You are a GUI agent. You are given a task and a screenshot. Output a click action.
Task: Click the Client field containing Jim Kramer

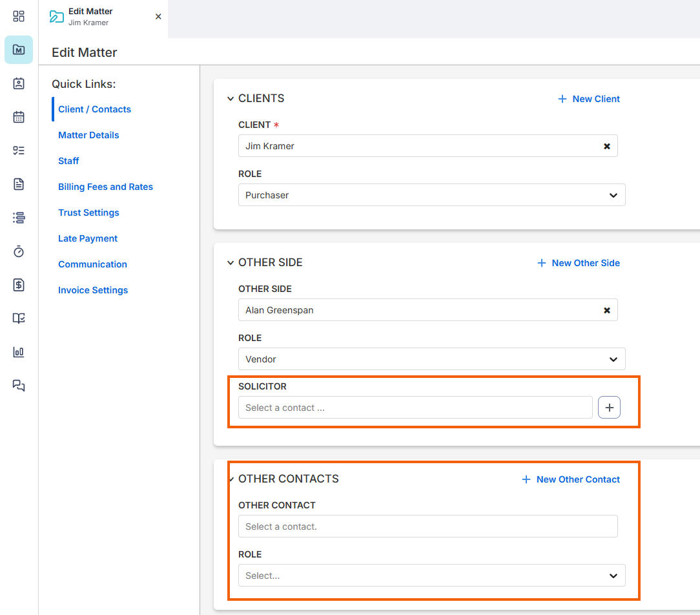click(427, 146)
